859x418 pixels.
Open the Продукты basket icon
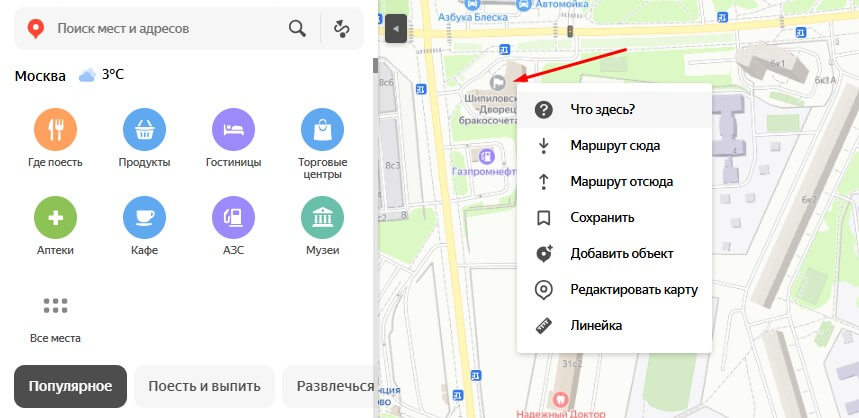(x=144, y=129)
